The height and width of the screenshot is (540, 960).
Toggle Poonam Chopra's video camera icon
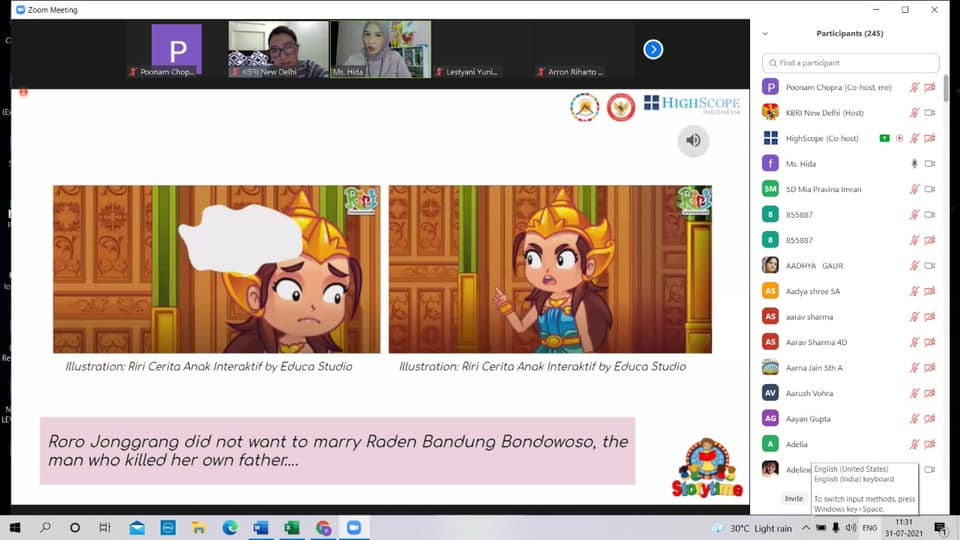tap(929, 88)
